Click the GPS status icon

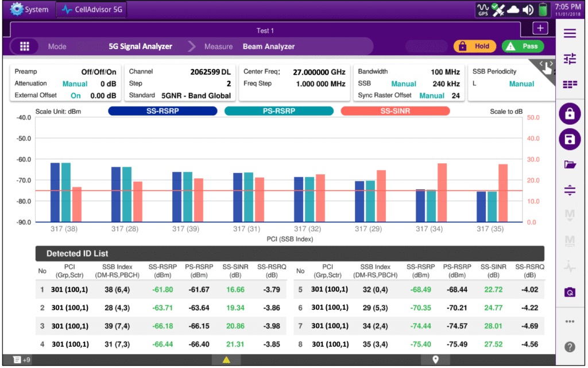484,10
